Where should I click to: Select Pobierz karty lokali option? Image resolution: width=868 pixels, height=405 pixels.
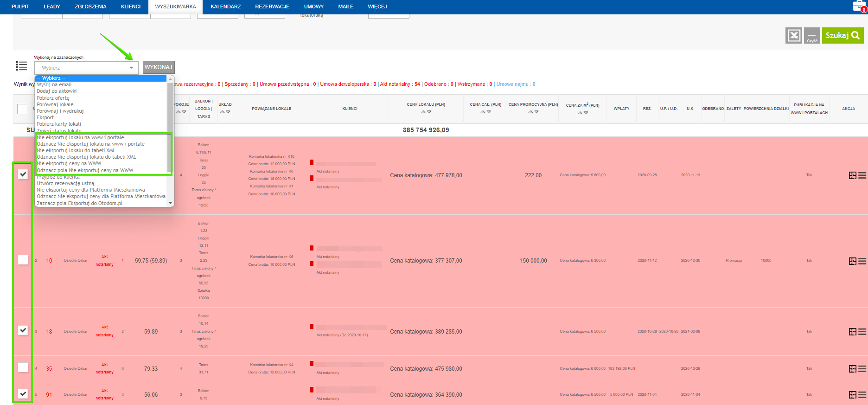[x=101, y=124]
